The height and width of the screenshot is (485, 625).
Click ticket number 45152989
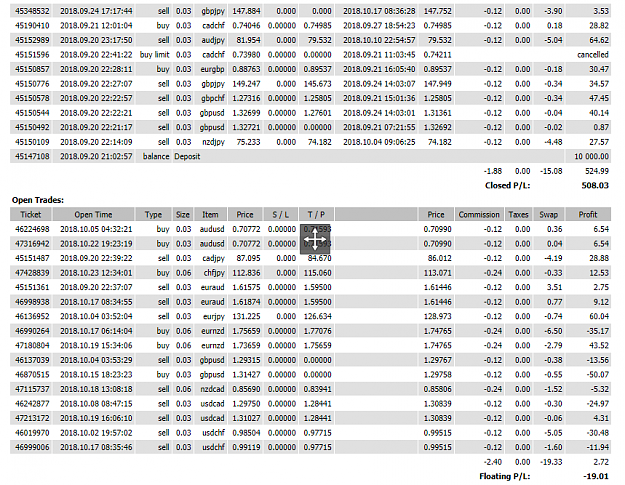(32, 40)
